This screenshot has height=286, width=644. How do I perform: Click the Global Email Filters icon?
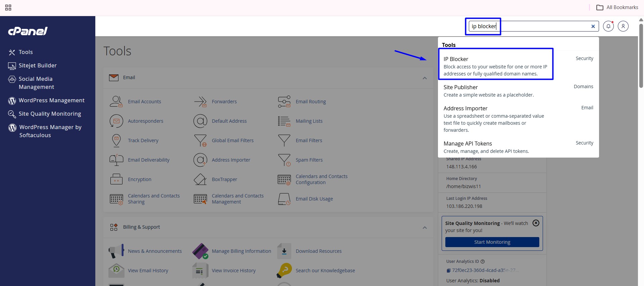[200, 140]
